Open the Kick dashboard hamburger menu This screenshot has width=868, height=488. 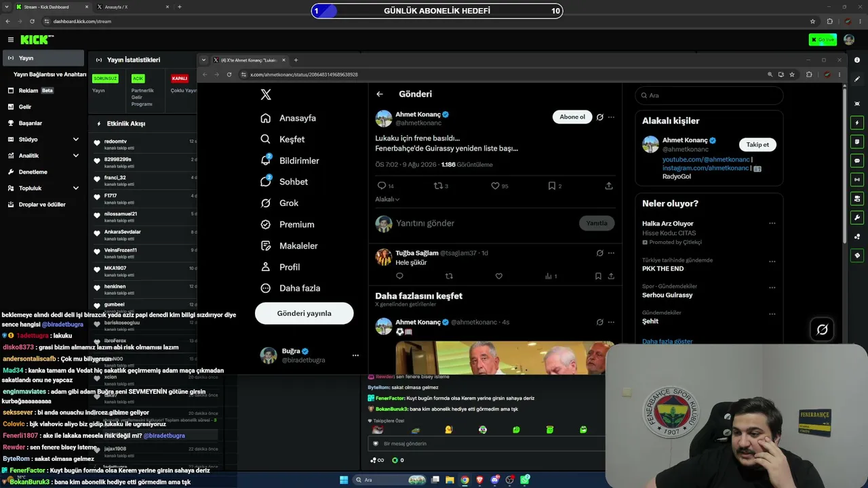pos(11,40)
